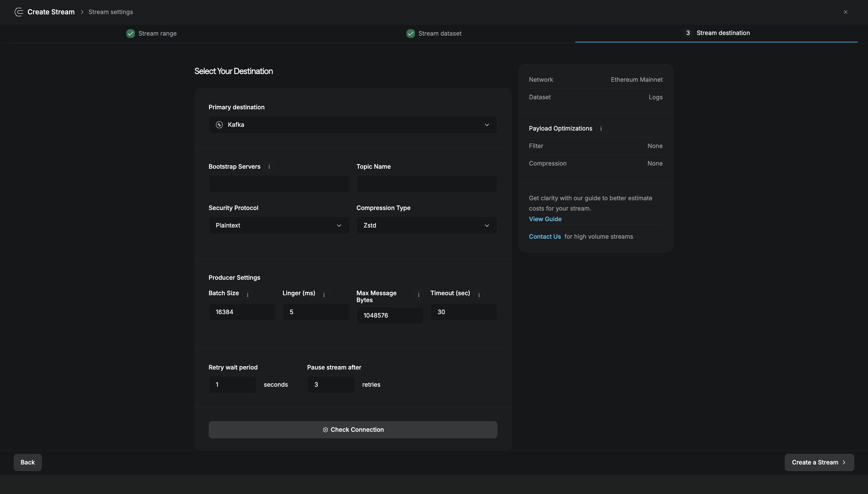Viewport: 868px width, 494px height.
Task: Click the Timeout field showing 30
Action: [x=464, y=312]
